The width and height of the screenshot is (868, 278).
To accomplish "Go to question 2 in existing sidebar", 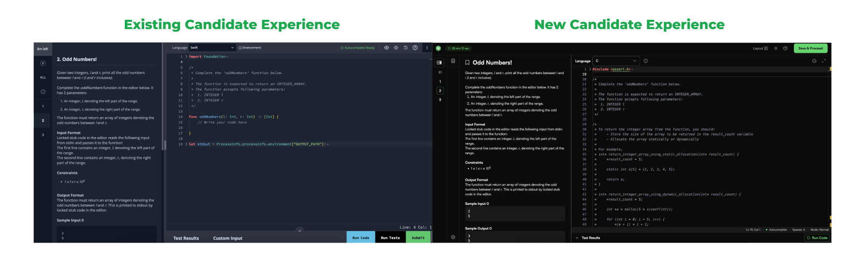I will click(x=43, y=121).
